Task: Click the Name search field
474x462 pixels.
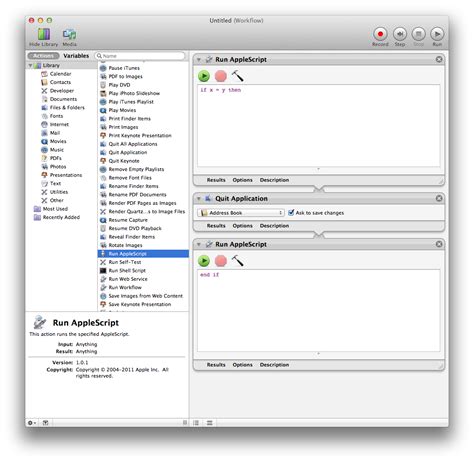Action: pos(140,56)
